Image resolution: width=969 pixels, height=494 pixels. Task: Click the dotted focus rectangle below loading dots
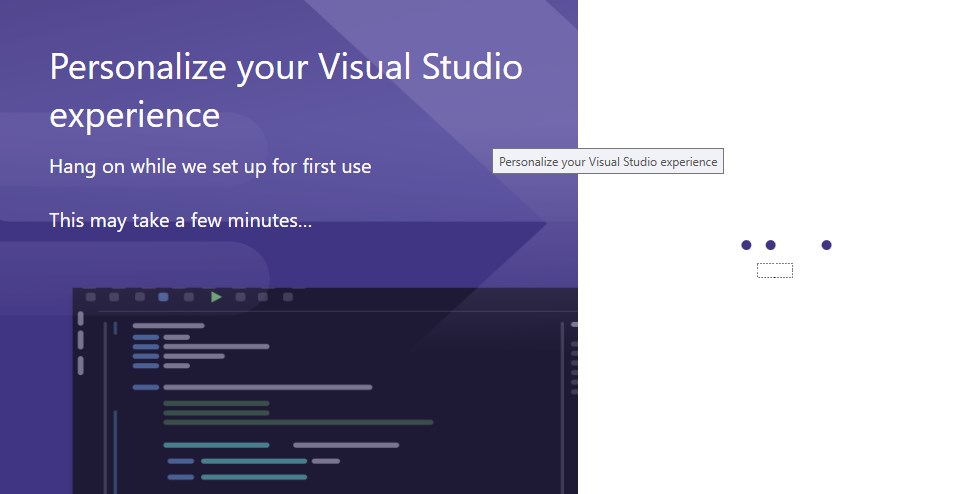(x=775, y=270)
